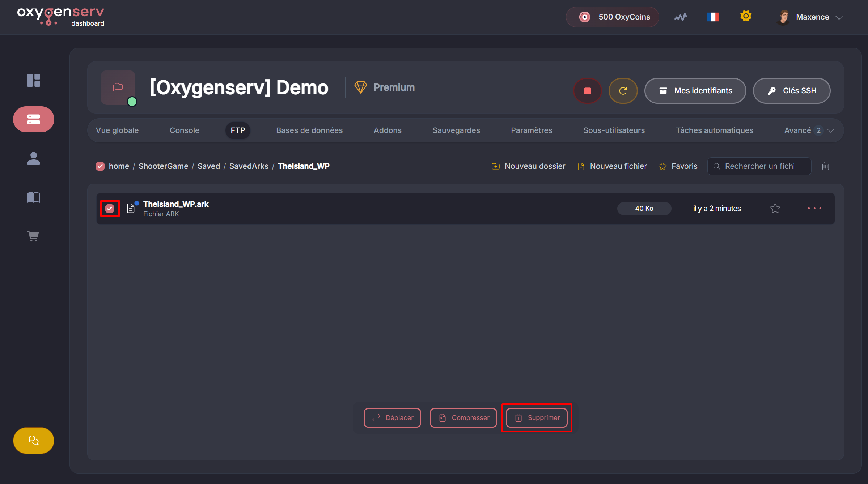Click the trash icon beside search field
Screen dimensions: 868x484
click(x=825, y=166)
